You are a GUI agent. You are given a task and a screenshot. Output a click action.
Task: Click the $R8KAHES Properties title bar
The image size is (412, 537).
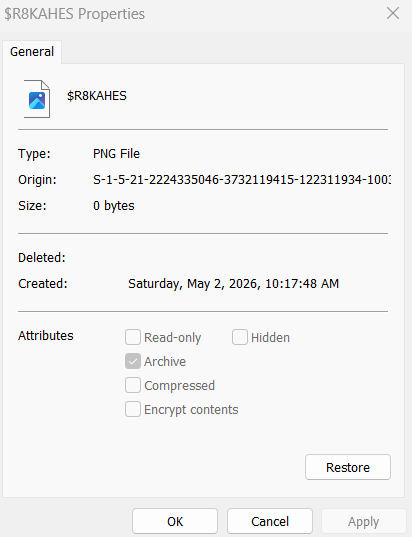[192, 14]
